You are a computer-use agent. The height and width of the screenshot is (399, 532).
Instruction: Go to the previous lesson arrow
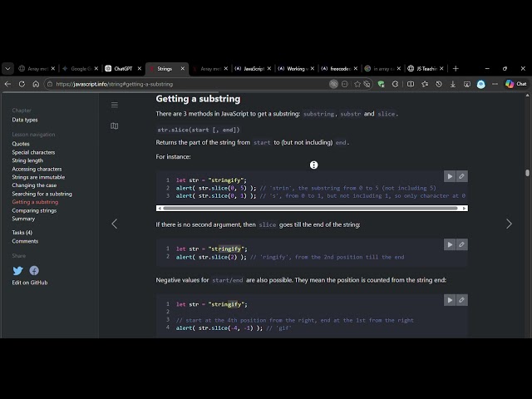115,224
